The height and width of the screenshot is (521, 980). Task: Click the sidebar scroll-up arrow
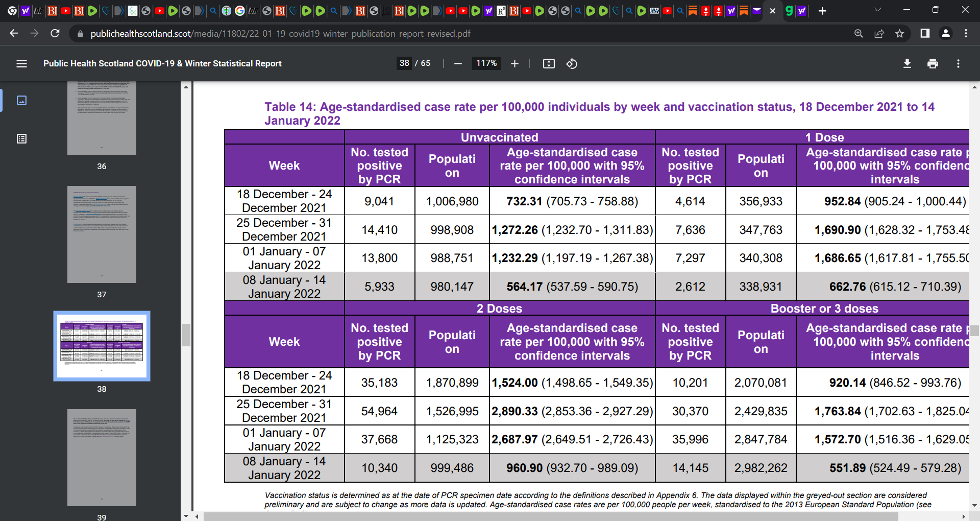(x=186, y=87)
